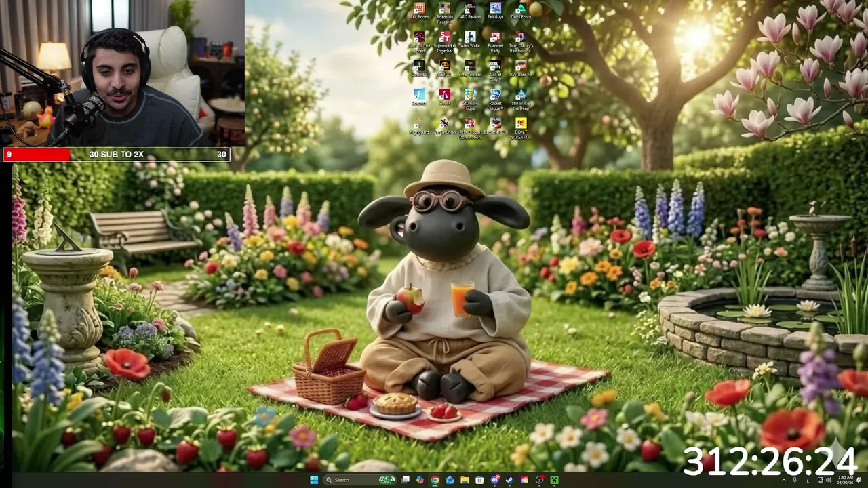Viewport: 868px width, 488px height.
Task: Open the Windows Start menu
Action: (x=314, y=480)
